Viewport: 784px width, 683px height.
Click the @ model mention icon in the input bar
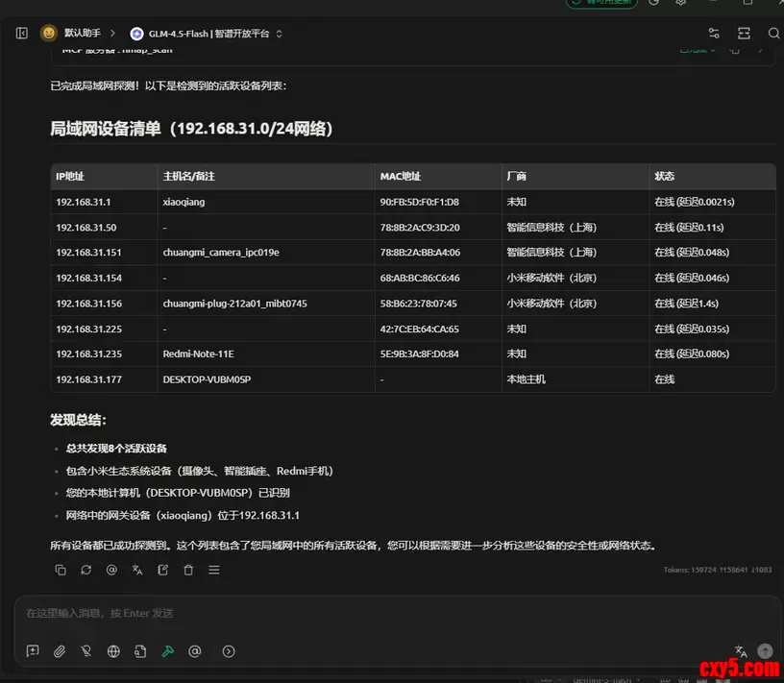click(195, 651)
